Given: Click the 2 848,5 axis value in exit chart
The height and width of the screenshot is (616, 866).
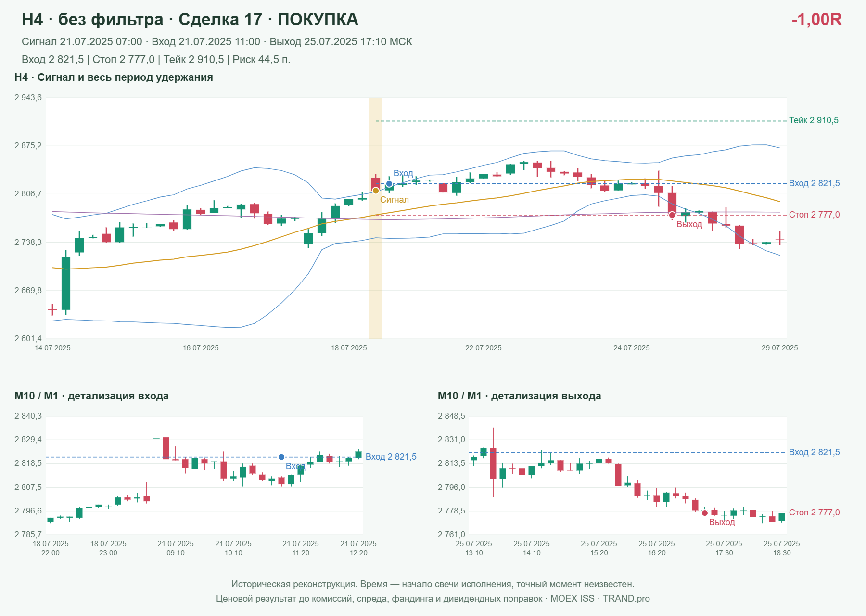Looking at the screenshot, I should 451,416.
